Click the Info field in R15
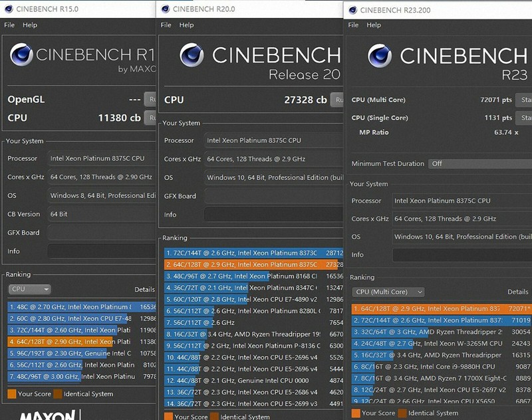The width and height of the screenshot is (532, 420). point(102,251)
